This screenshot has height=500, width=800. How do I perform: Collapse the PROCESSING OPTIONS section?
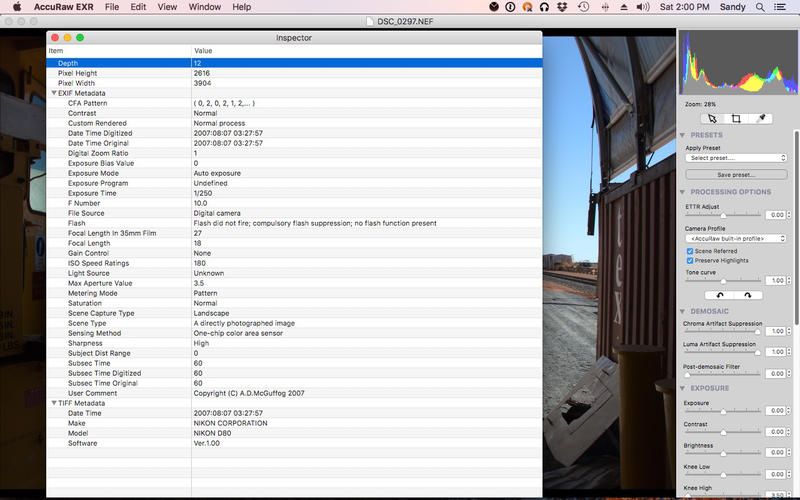[683, 192]
